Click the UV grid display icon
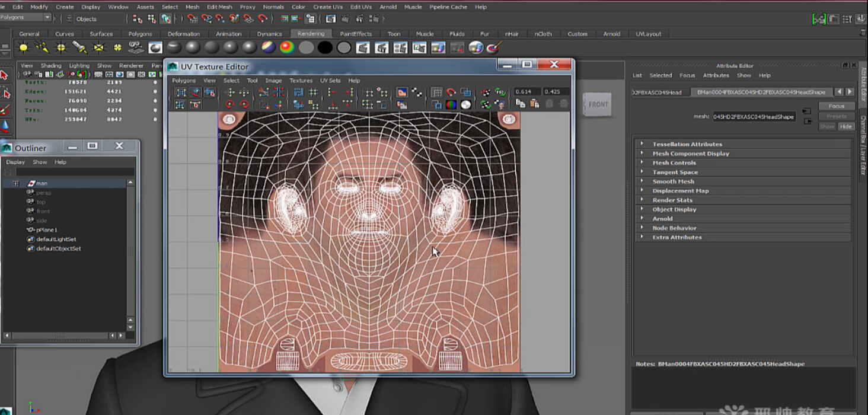Viewport: 868px width, 415px height. click(436, 92)
